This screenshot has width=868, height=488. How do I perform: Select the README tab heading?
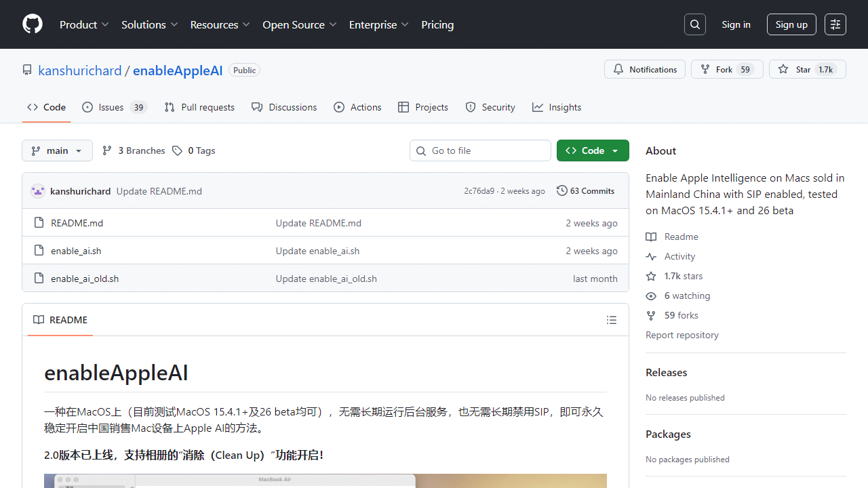[x=60, y=320]
